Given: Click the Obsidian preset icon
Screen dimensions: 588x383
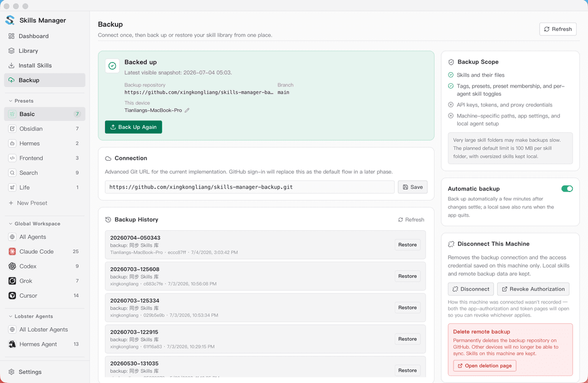Looking at the screenshot, I should pos(13,128).
